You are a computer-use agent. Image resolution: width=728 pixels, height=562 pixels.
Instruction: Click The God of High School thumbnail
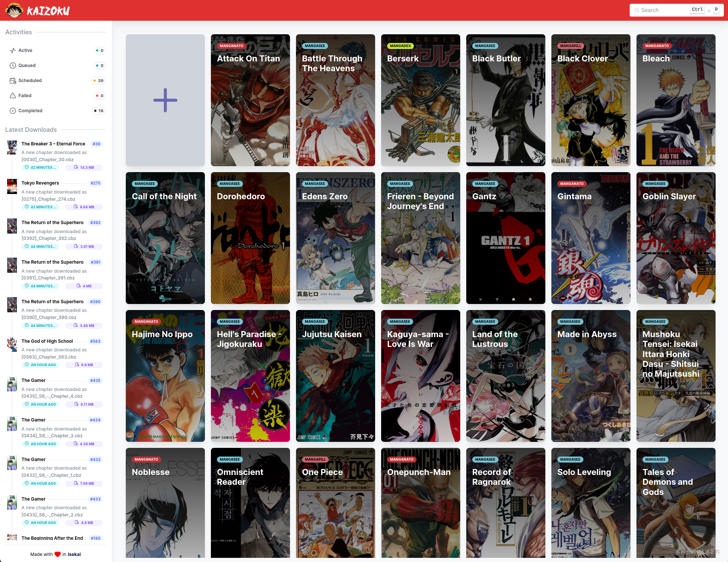pos(12,344)
